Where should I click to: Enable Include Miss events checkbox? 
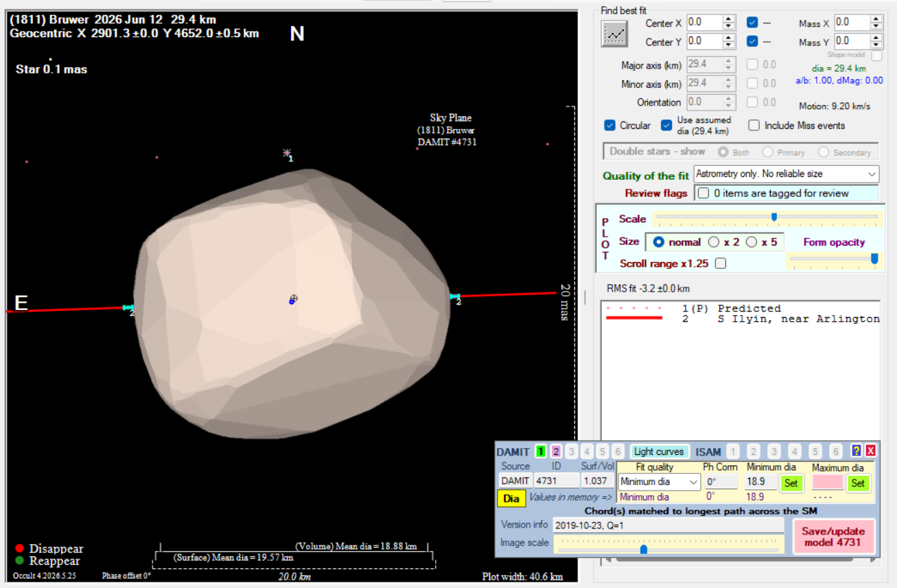coord(754,126)
